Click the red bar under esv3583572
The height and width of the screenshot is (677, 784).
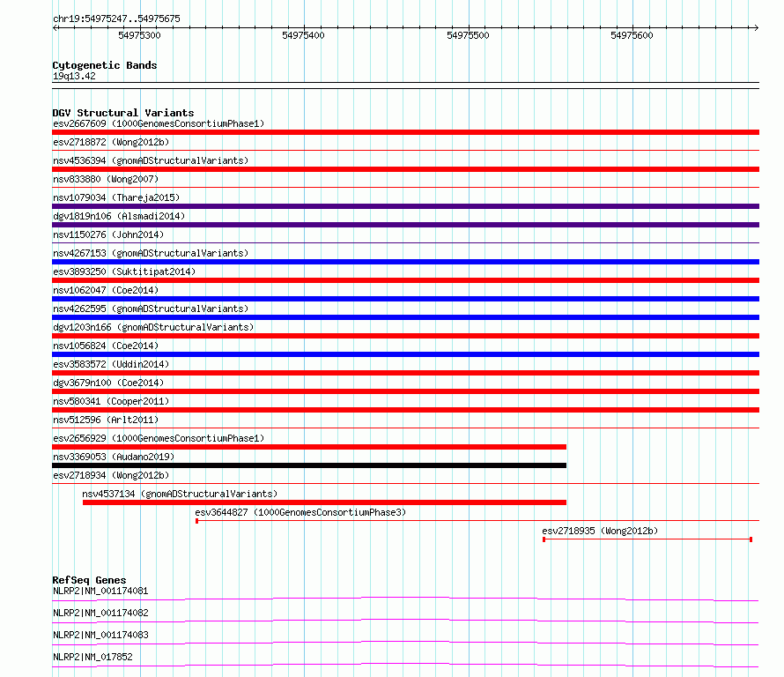pos(405,373)
